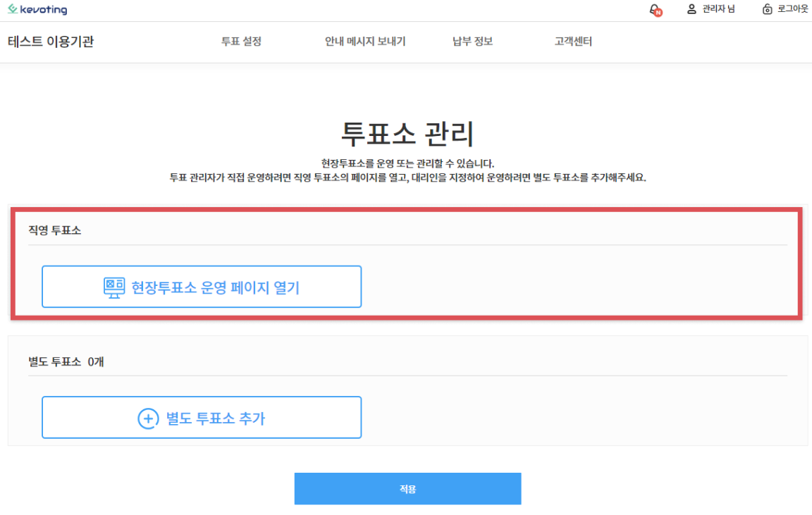Click the administrator profile icon
This screenshot has height=515, width=812.
click(x=691, y=10)
